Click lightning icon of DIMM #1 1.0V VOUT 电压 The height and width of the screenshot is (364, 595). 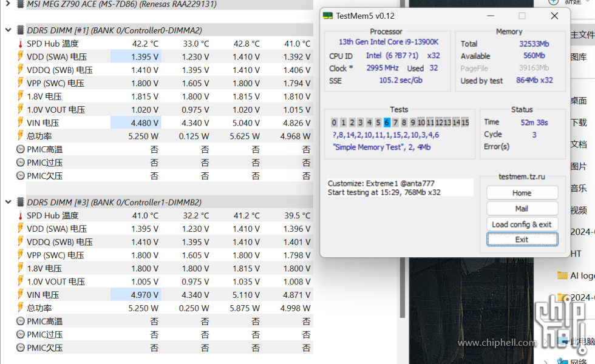[x=21, y=110]
